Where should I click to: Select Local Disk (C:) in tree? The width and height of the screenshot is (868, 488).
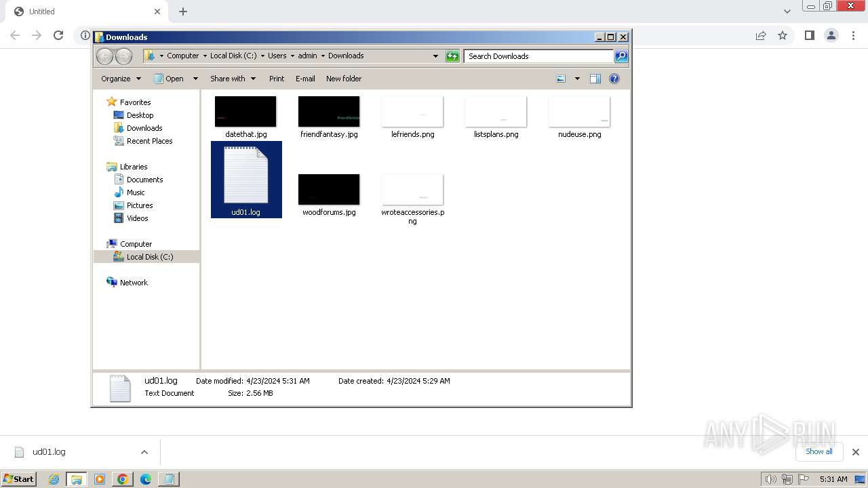click(x=150, y=257)
